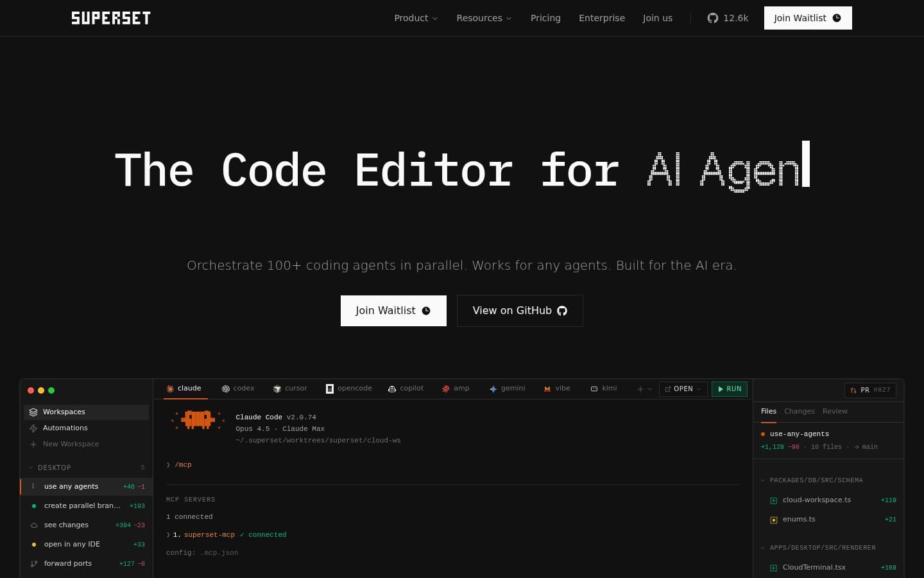Click Join Waitlist in the header
This screenshot has height=578, width=924.
click(x=808, y=18)
